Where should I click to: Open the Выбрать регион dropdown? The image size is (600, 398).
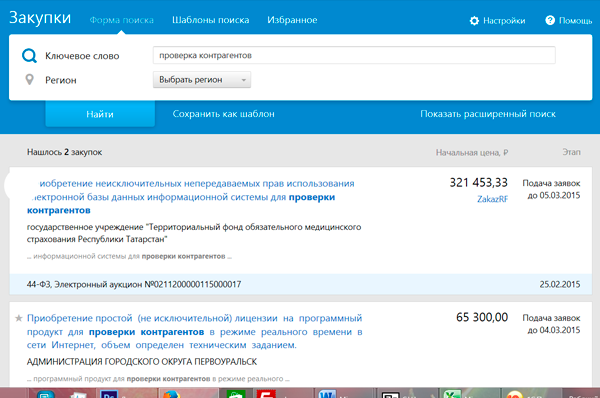pos(202,80)
